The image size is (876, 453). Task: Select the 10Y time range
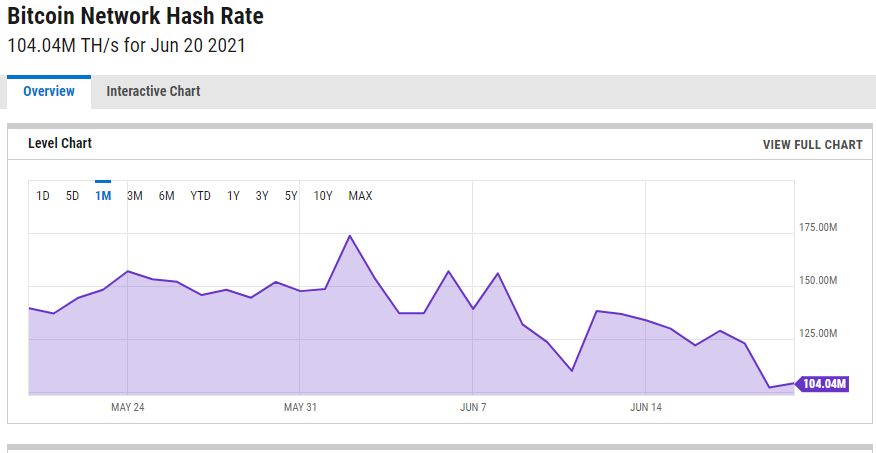323,196
